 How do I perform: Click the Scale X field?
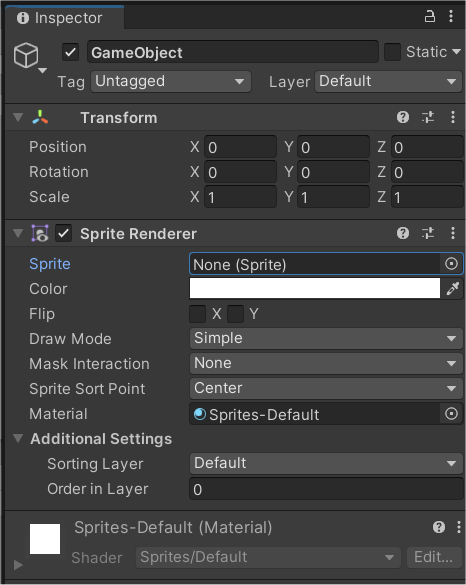tap(241, 197)
